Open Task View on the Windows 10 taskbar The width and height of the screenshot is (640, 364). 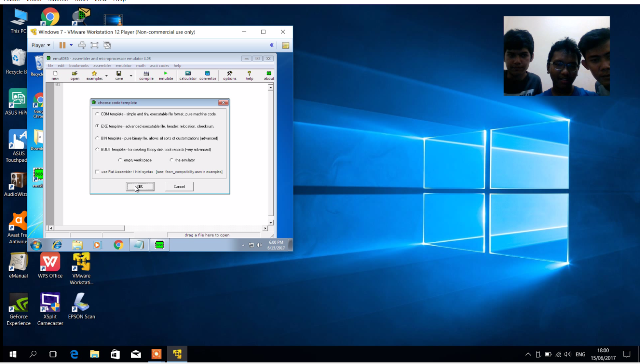(x=53, y=354)
